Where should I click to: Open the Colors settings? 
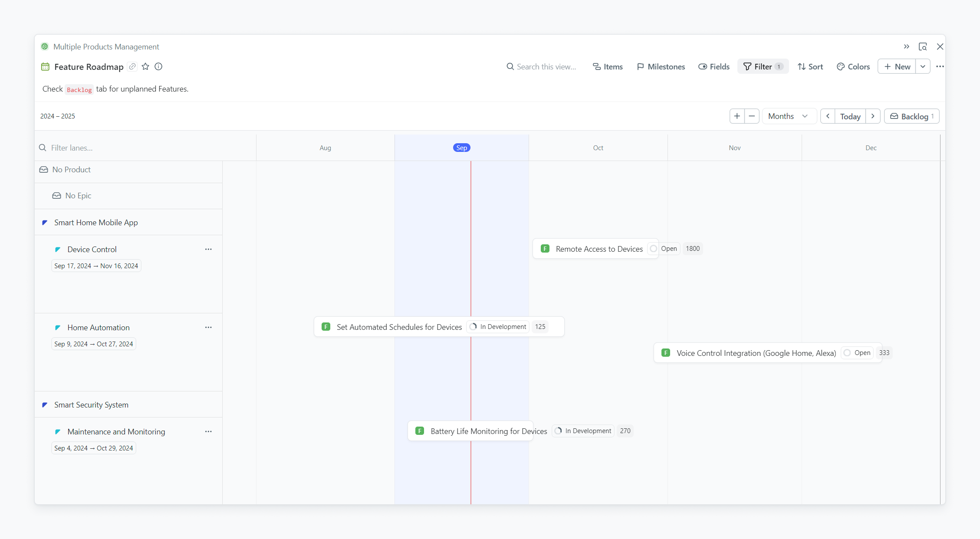853,66
